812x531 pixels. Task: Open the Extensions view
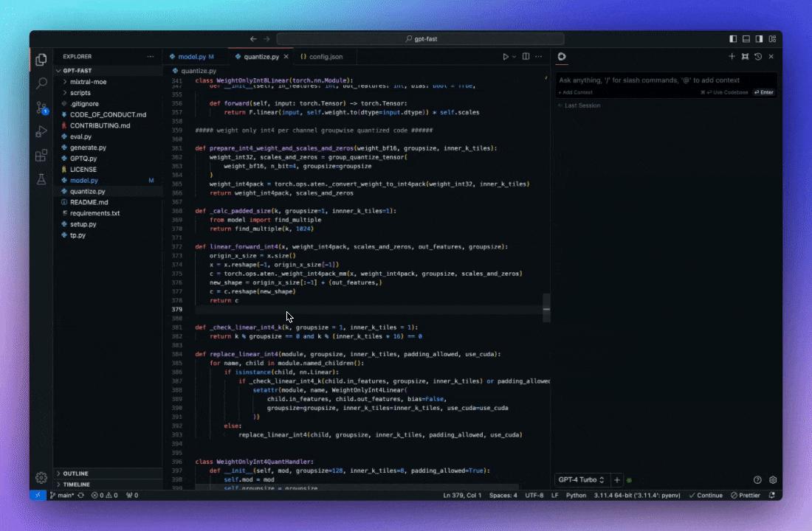tap(41, 156)
